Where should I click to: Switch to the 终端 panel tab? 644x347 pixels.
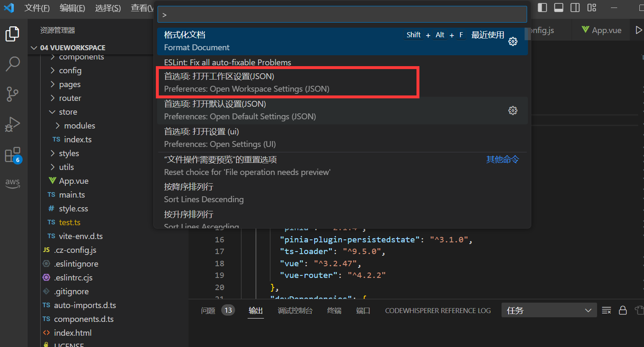point(334,311)
